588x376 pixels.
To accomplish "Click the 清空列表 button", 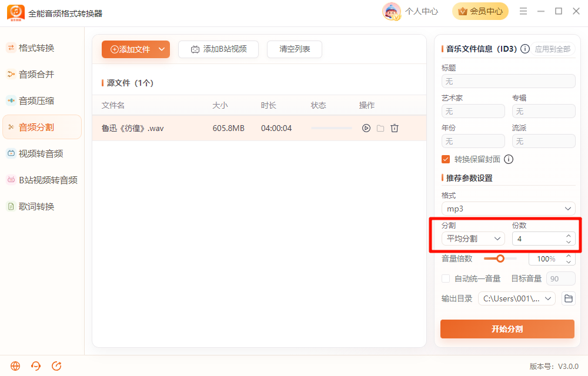I will [x=295, y=49].
